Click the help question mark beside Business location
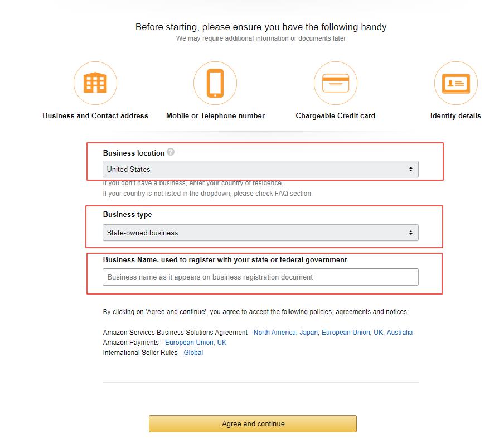The height and width of the screenshot is (438, 504). [171, 152]
